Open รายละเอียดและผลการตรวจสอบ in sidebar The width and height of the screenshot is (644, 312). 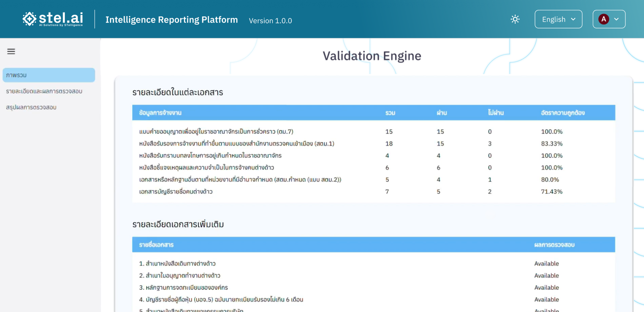pos(44,91)
